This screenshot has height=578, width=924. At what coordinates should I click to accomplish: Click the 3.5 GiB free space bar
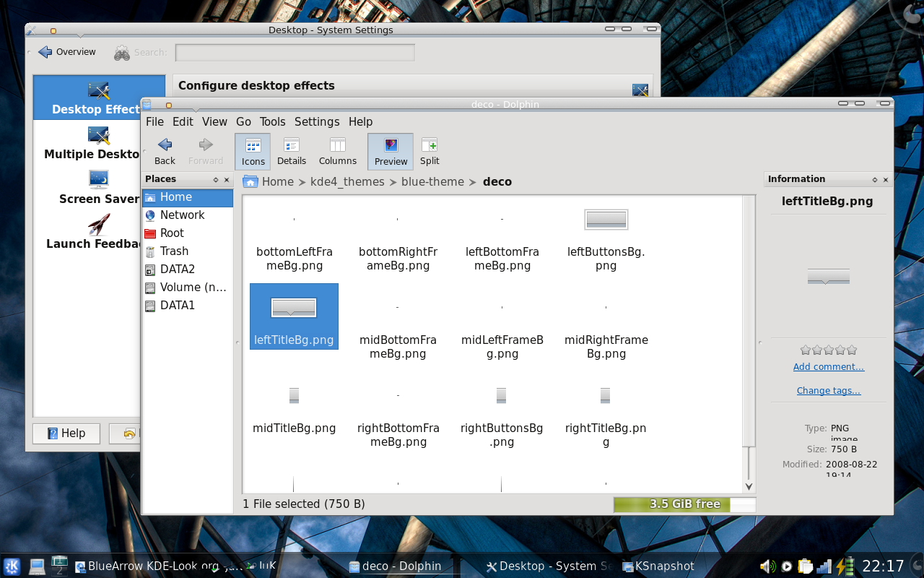684,504
